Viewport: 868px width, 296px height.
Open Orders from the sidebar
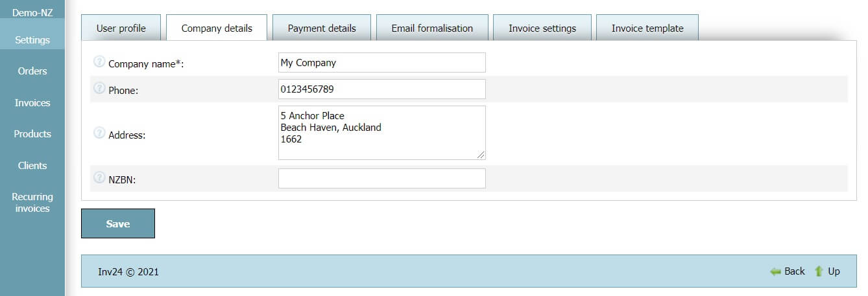tap(32, 71)
